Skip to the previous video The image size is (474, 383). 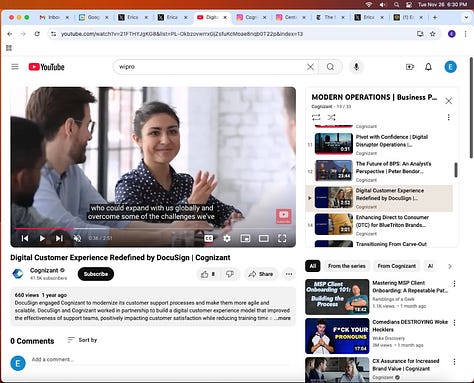[25, 238]
